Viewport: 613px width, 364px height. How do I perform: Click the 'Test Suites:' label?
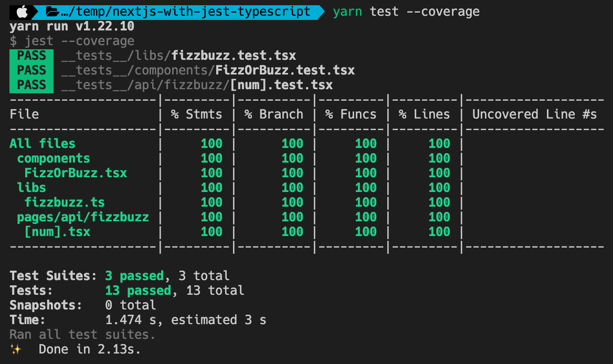[x=53, y=276]
